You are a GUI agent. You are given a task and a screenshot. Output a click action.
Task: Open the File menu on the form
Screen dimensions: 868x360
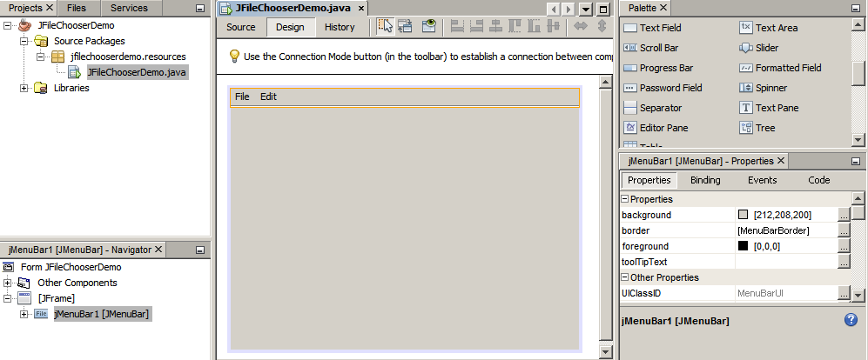click(x=242, y=97)
